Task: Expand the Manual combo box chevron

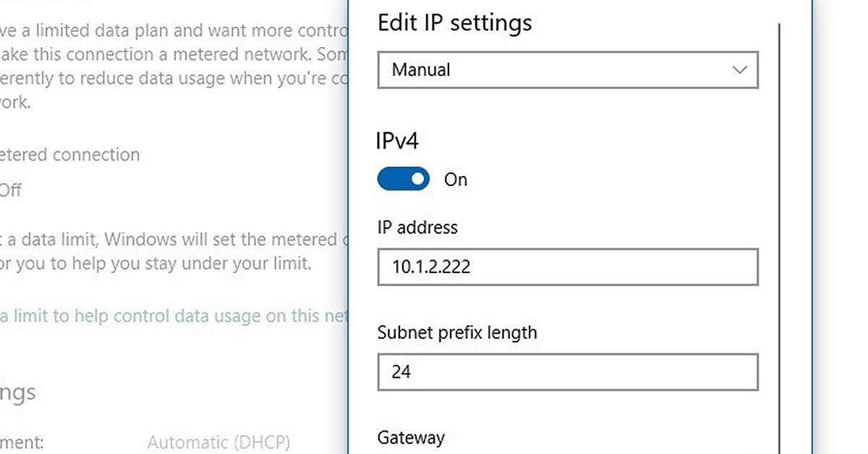Action: click(739, 70)
